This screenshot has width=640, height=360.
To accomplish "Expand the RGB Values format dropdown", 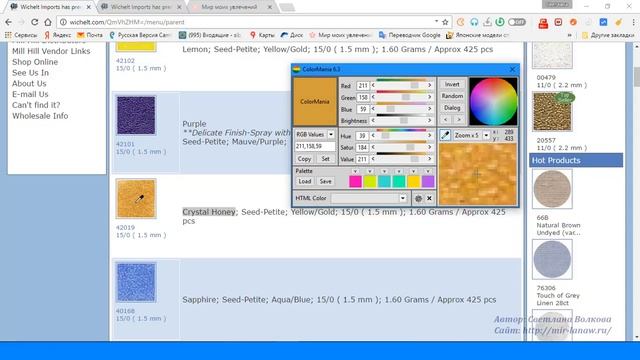I will (331, 134).
